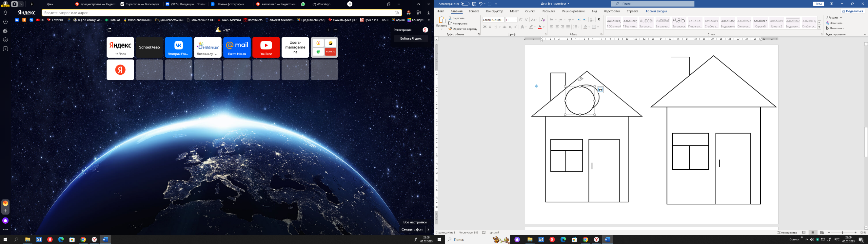Click Войти в Яндекс button
The width and height of the screenshot is (868, 244).
[411, 39]
